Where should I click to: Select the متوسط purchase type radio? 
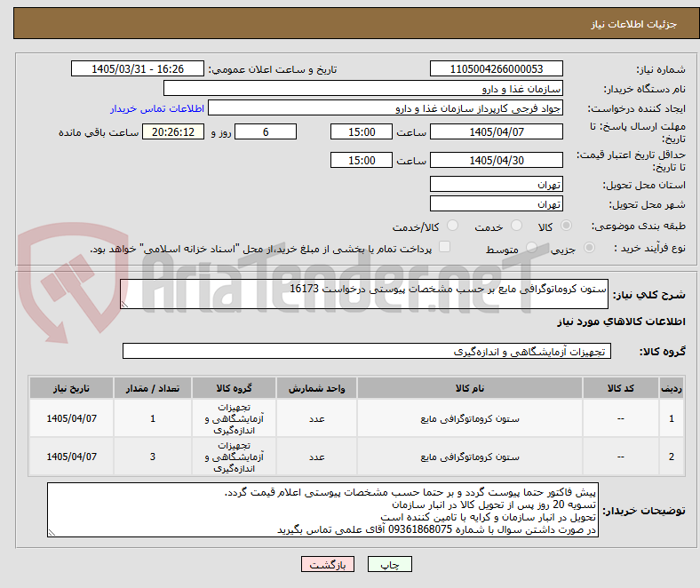(531, 248)
